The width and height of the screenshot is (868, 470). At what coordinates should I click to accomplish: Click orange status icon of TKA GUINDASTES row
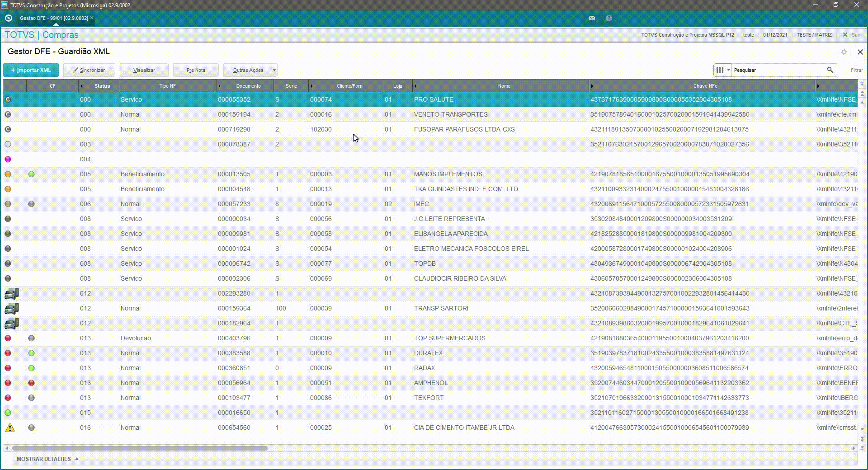[x=8, y=189]
